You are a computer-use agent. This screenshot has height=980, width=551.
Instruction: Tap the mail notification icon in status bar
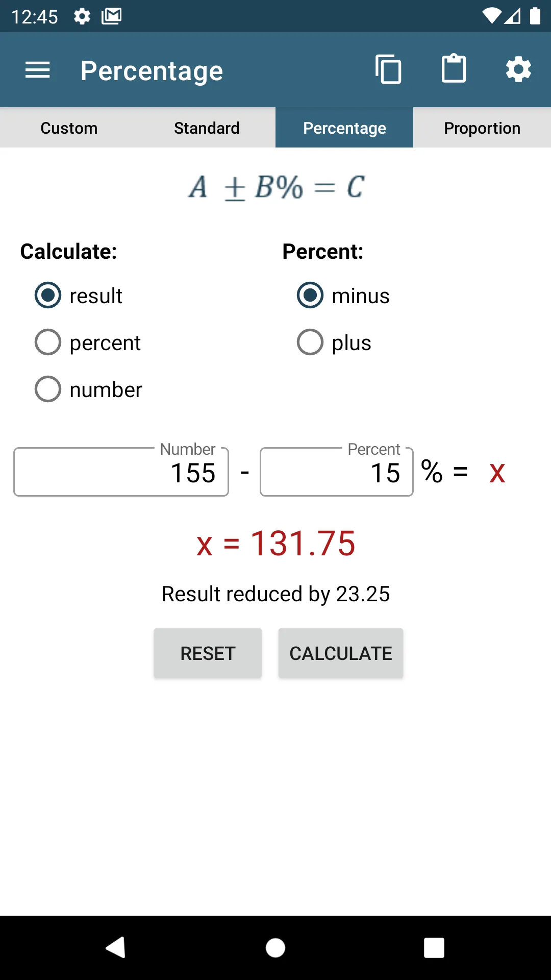pos(111,16)
